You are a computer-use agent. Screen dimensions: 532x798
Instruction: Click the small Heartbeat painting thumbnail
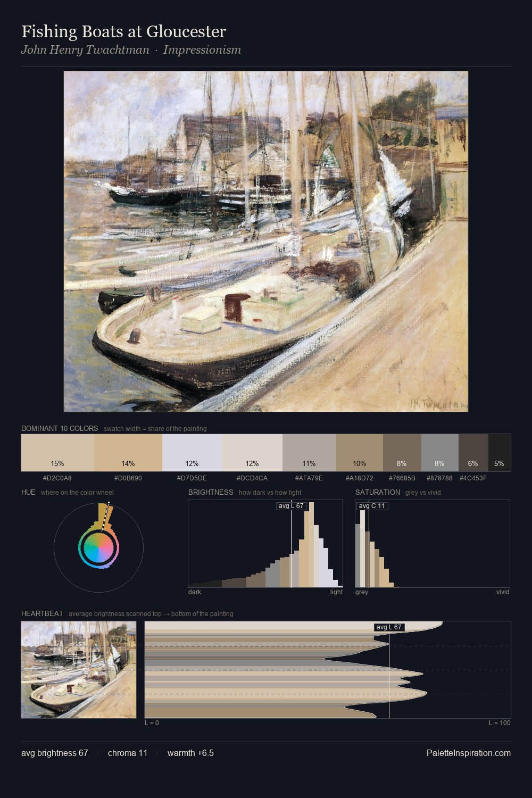[79, 670]
